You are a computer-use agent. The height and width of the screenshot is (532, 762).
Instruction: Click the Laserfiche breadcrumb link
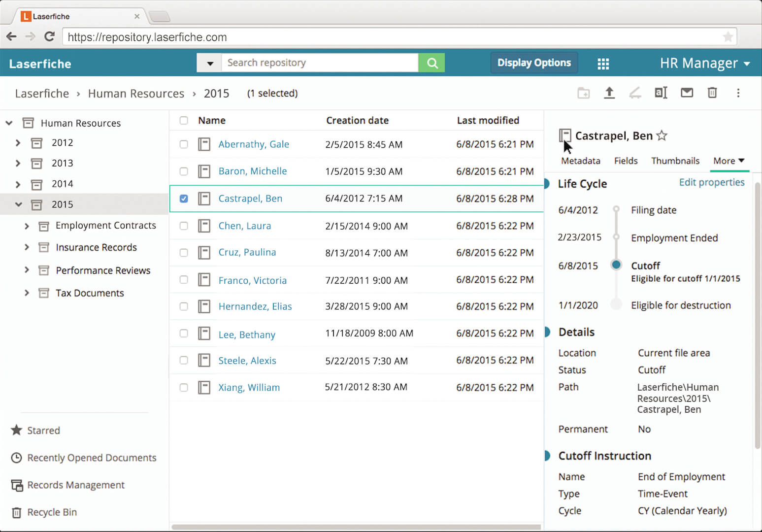pos(42,94)
